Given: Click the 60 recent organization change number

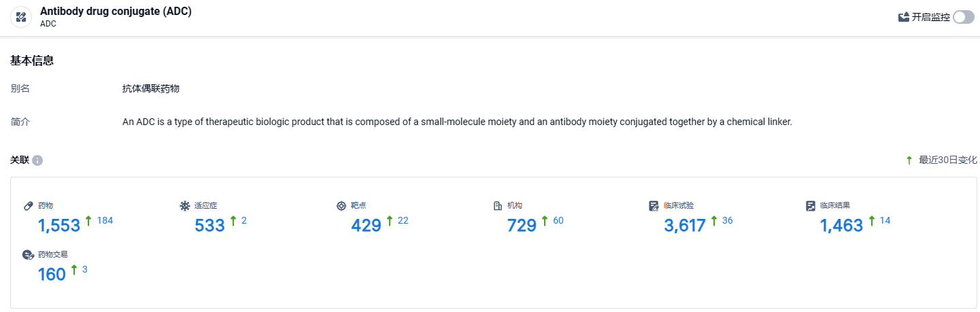Looking at the screenshot, I should [558, 220].
